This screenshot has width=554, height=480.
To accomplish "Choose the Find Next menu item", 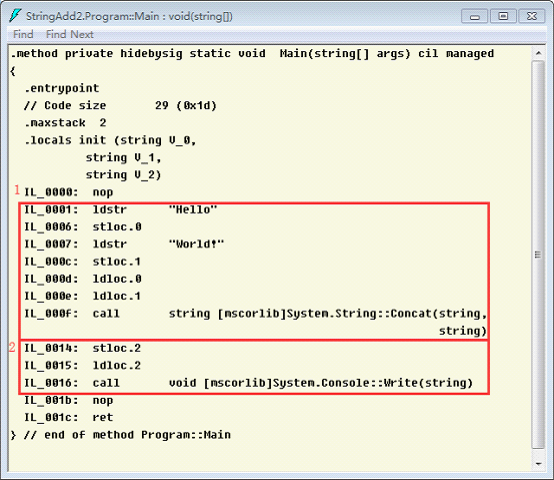I will [70, 34].
